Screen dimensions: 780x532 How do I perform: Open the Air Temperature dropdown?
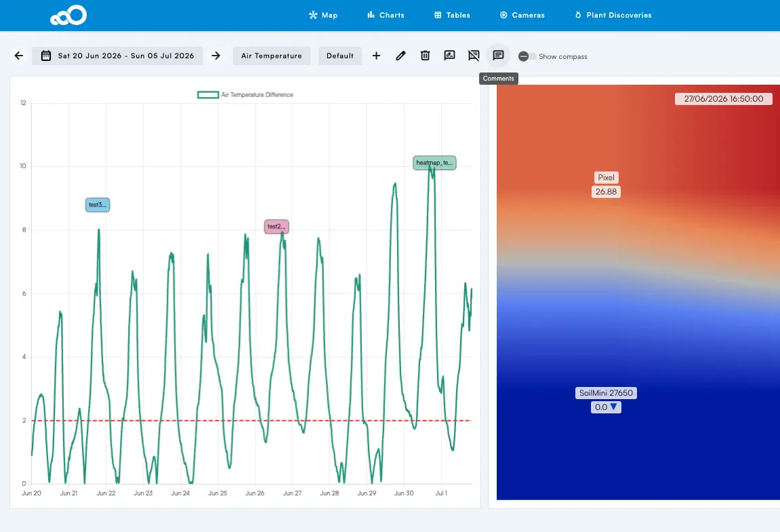[x=272, y=56]
